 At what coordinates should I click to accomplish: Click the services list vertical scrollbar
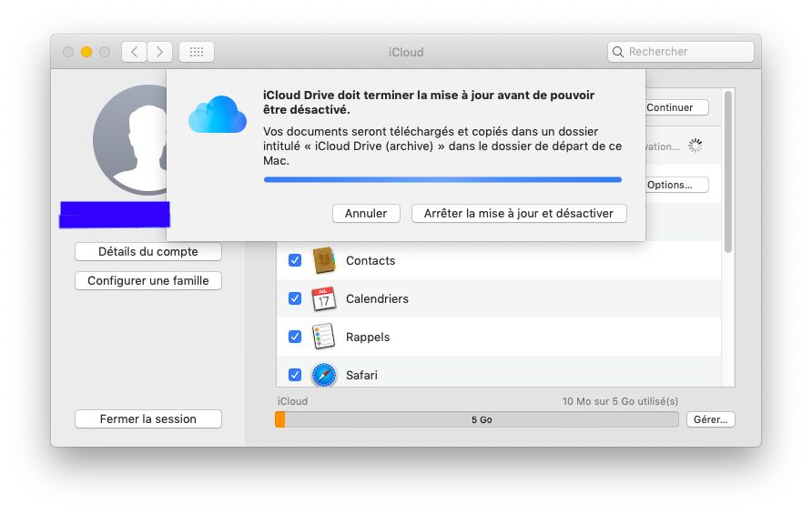coord(728,172)
